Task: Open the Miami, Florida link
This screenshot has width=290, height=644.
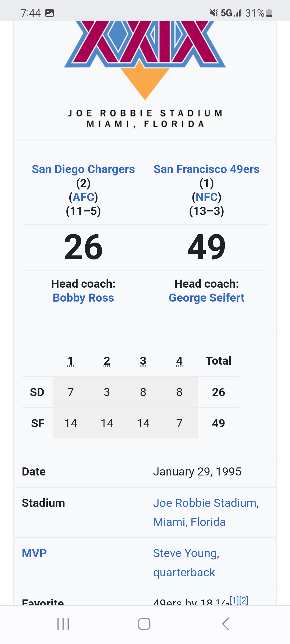Action: (189, 522)
